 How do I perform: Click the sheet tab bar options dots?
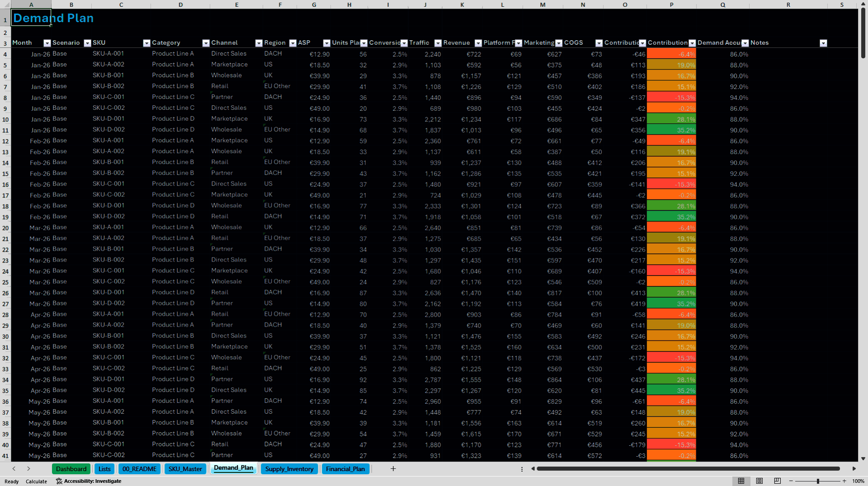522,469
